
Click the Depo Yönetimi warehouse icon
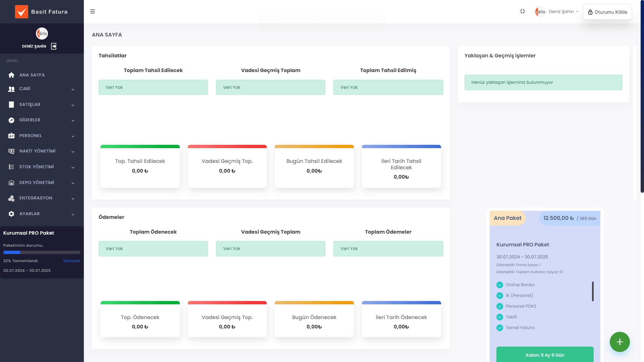[x=11, y=183]
